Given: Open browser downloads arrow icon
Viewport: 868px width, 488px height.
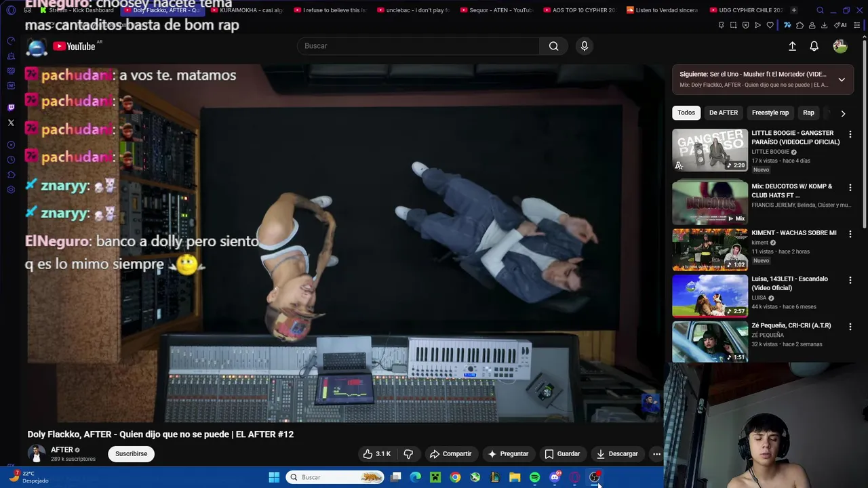Looking at the screenshot, I should (824, 25).
